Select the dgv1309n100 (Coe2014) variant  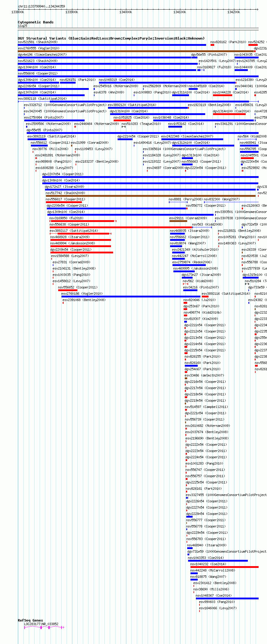pyautogui.click(x=130, y=215)
